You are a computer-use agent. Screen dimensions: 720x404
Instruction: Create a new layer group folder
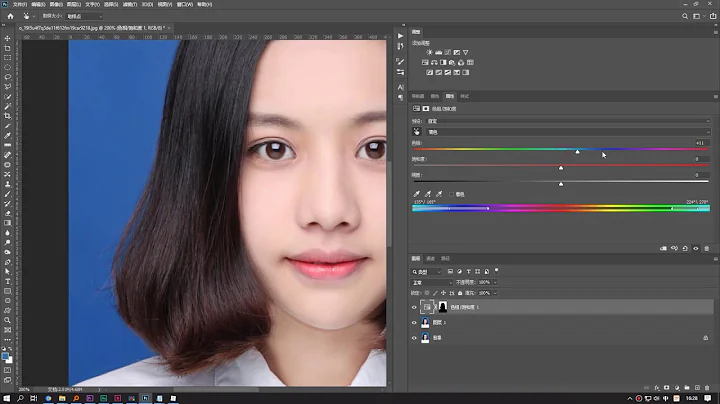coord(687,388)
